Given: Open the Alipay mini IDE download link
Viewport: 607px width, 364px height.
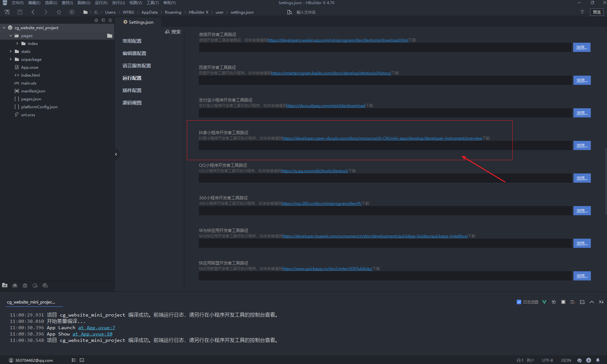Looking at the screenshot, I should coord(326,106).
